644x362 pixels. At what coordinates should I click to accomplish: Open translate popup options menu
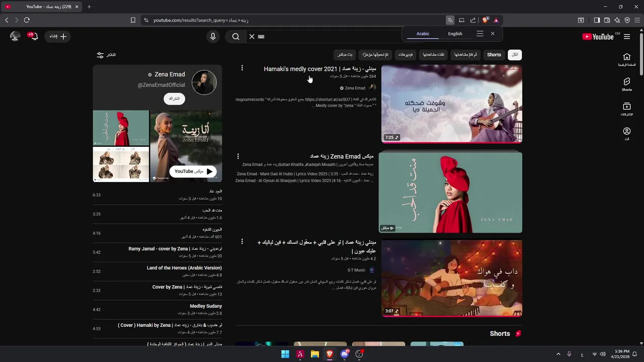tap(480, 34)
